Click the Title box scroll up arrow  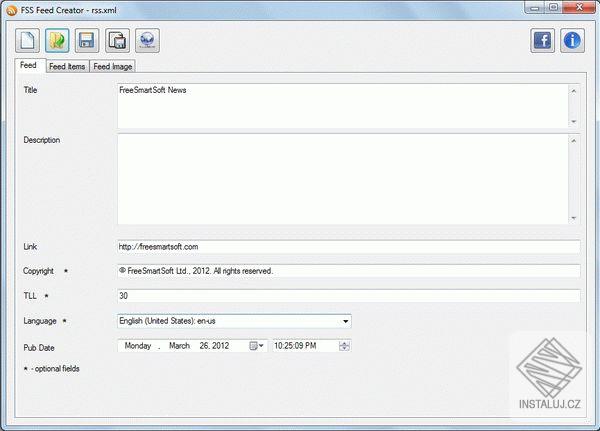[574, 91]
